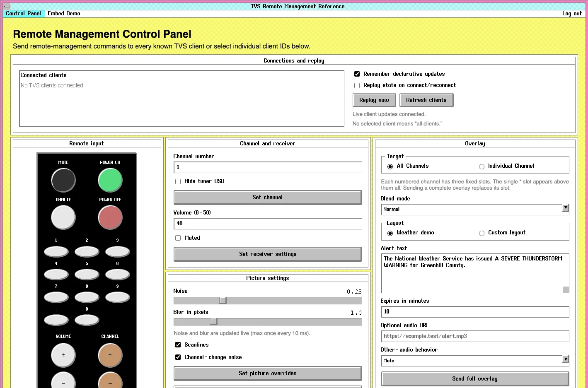
Task: Tap remote digit button 4
Action: click(56, 275)
